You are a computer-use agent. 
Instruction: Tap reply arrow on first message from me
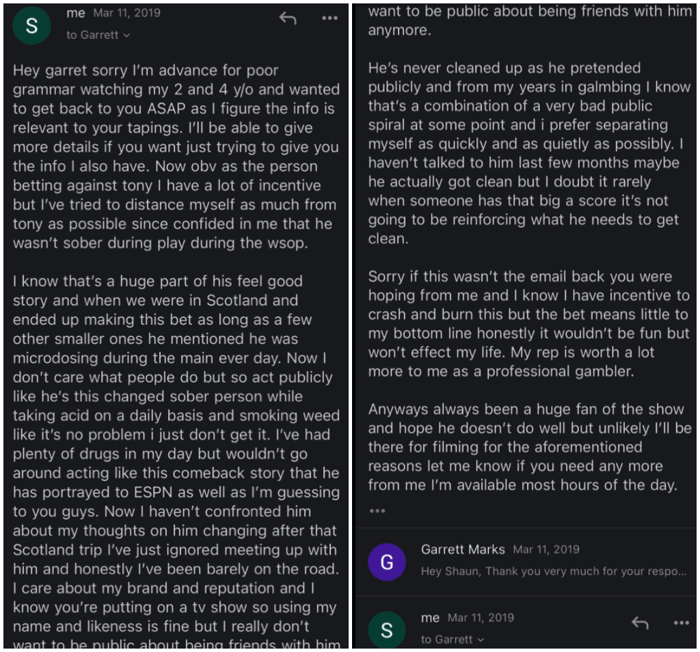click(288, 18)
